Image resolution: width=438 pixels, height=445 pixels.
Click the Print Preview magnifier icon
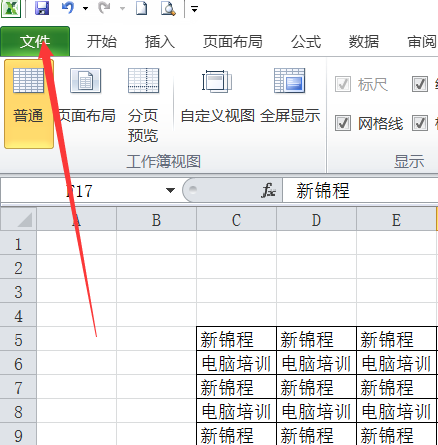168,8
